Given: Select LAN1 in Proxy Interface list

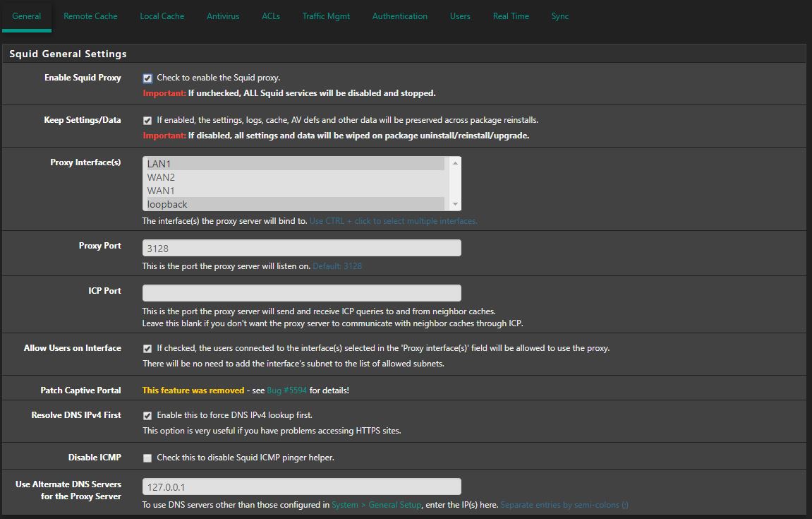Looking at the screenshot, I should tap(295, 164).
